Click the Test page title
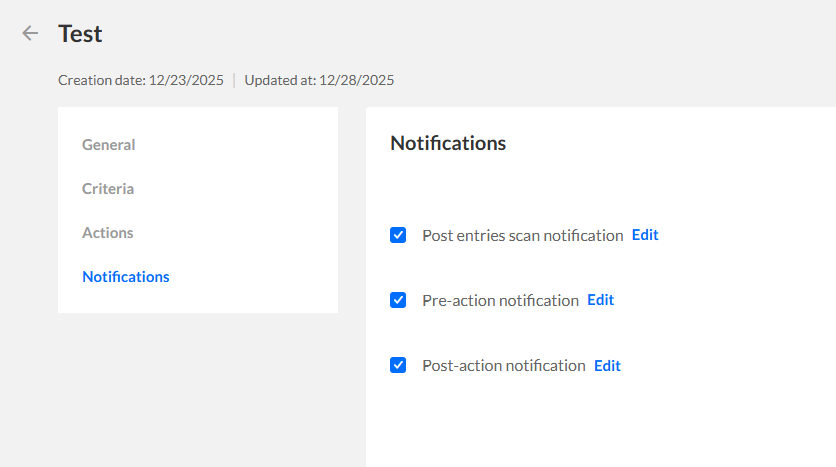Image resolution: width=836 pixels, height=467 pixels. click(x=80, y=33)
